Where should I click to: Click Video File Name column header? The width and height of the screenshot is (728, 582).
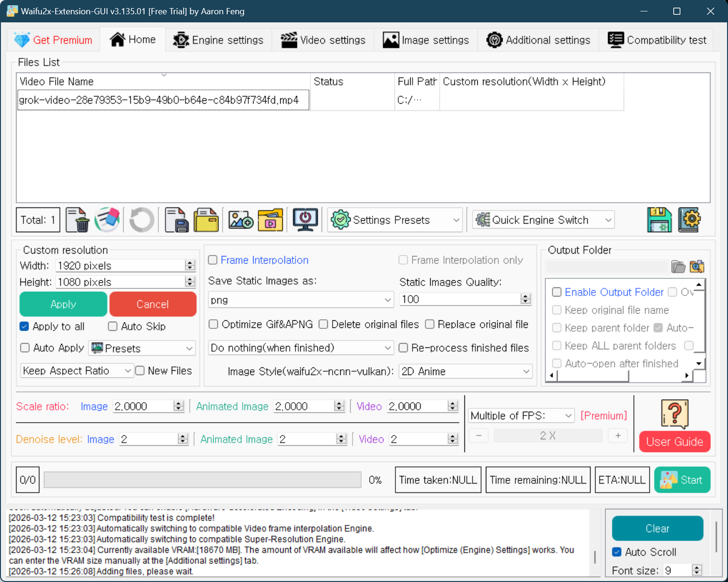(x=164, y=81)
